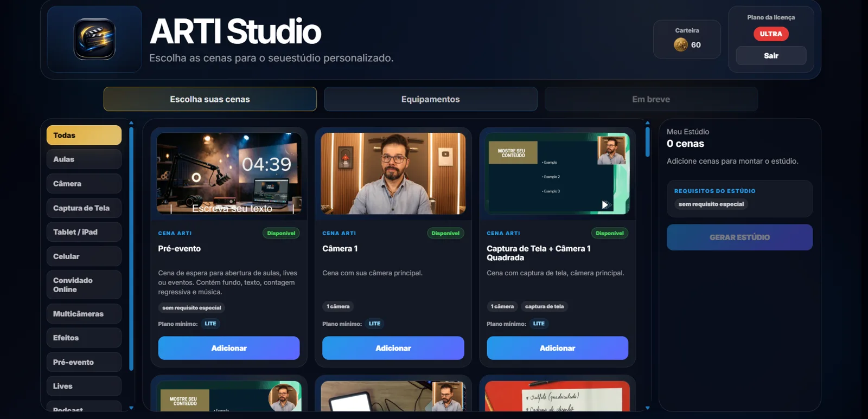Click the category sidebar scrollbar
The height and width of the screenshot is (419, 868).
coord(131,249)
